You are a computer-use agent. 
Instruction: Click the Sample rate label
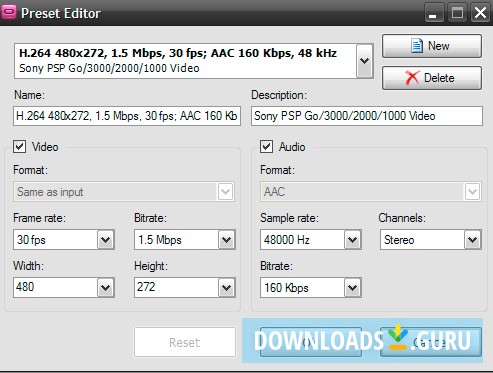pyautogui.click(x=289, y=218)
